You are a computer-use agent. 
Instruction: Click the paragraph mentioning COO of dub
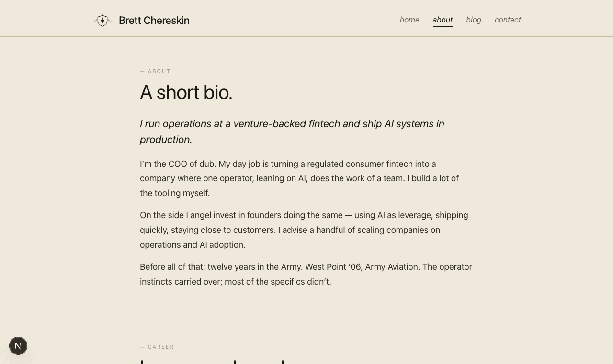299,178
